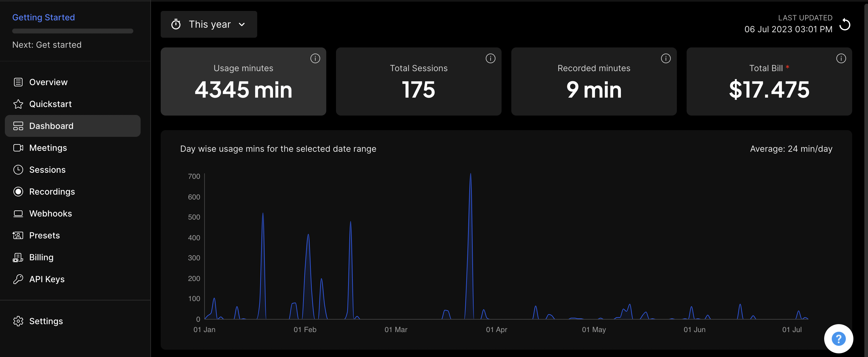
Task: Open the Presets section
Action: [44, 235]
